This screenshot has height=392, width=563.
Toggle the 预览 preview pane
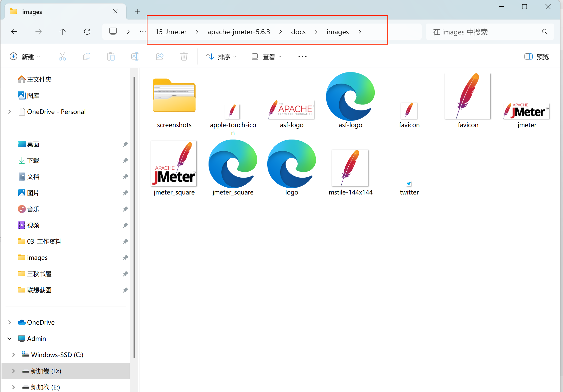point(536,57)
